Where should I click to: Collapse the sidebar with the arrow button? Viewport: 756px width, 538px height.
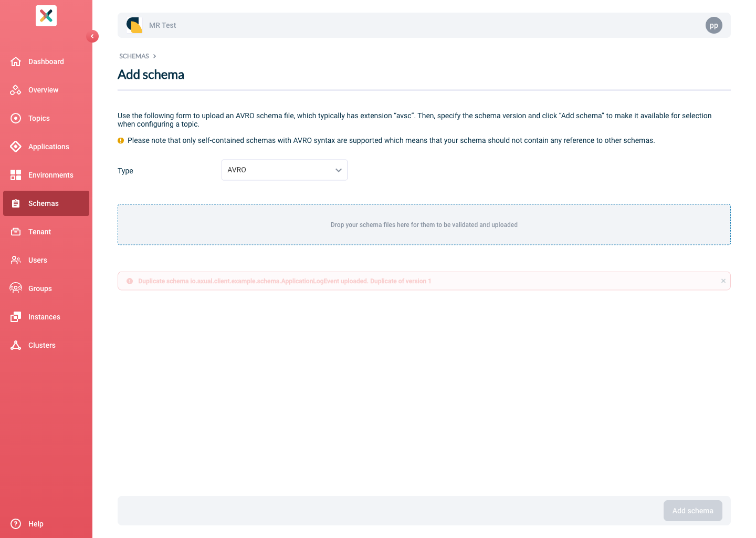click(x=92, y=36)
